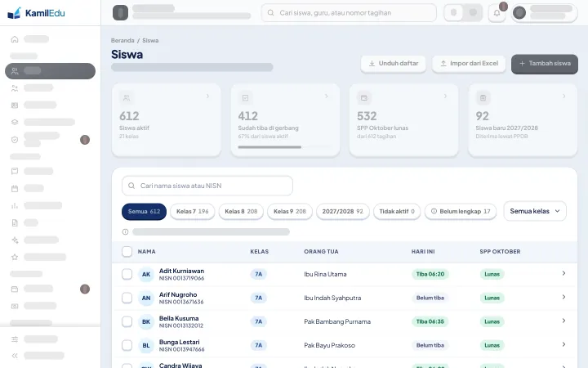Screen dimensions: 588x368
Task: Click the school square icon in header
Action: click(120, 13)
